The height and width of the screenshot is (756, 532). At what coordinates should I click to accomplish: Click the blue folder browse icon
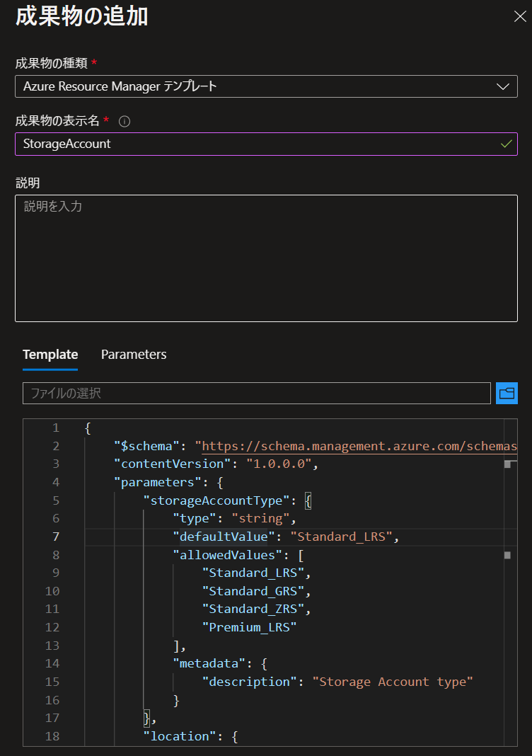pyautogui.click(x=507, y=393)
